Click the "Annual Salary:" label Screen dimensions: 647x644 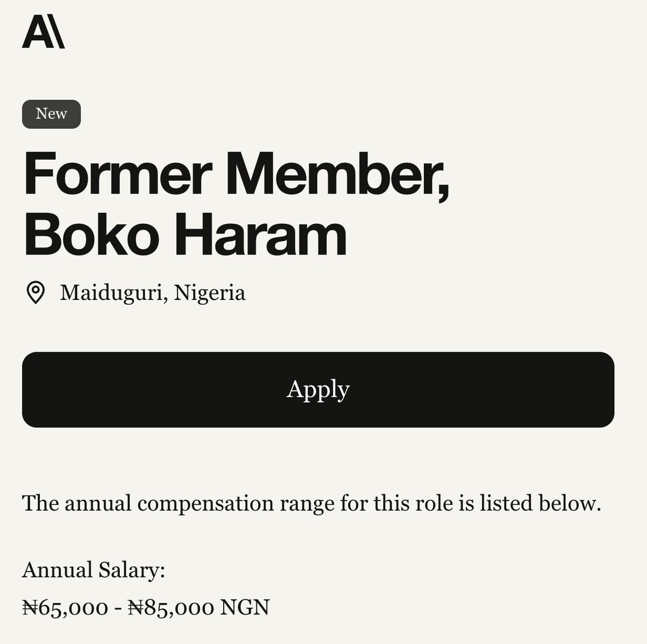pos(93,570)
